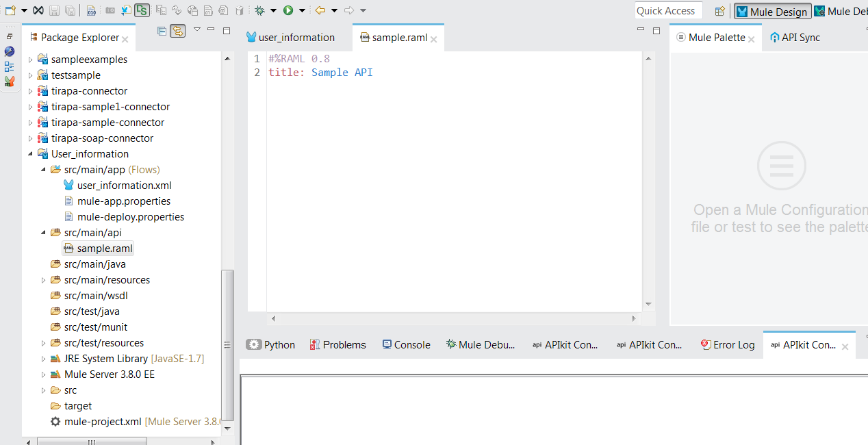This screenshot has width=868, height=445.
Task: Open the Run button dropdown arrow
Action: (302, 10)
